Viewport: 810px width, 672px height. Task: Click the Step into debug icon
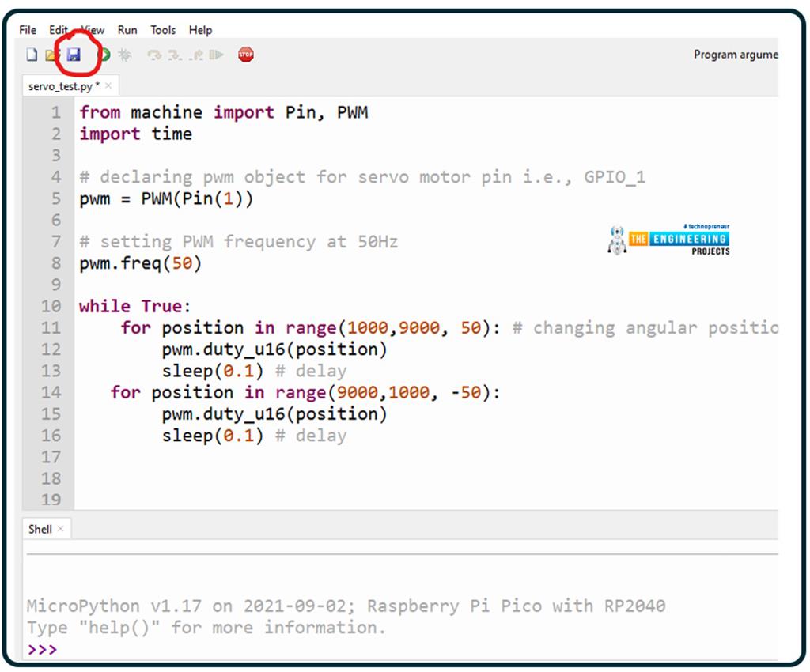(175, 54)
